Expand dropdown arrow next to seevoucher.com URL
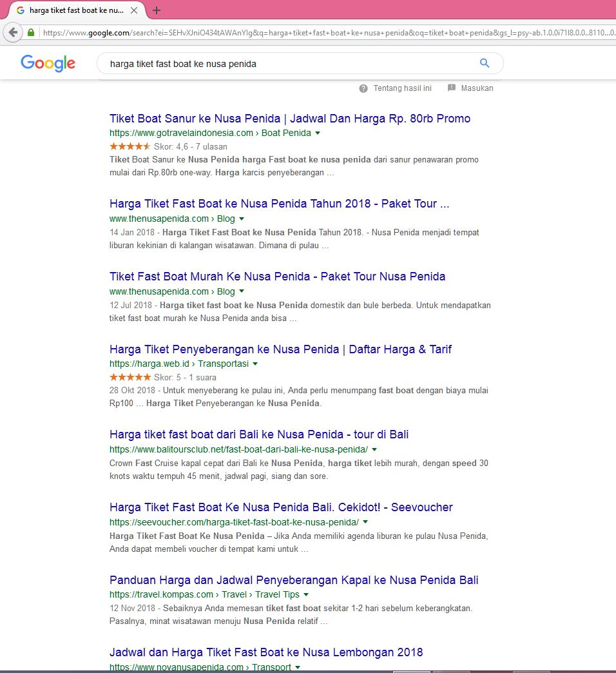The height and width of the screenshot is (673, 616). tap(365, 522)
